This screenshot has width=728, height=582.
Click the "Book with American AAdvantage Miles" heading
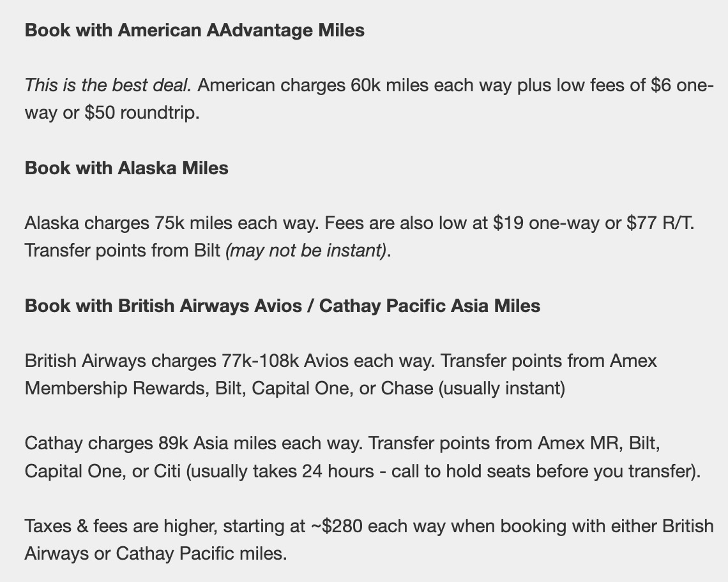pos(194,30)
